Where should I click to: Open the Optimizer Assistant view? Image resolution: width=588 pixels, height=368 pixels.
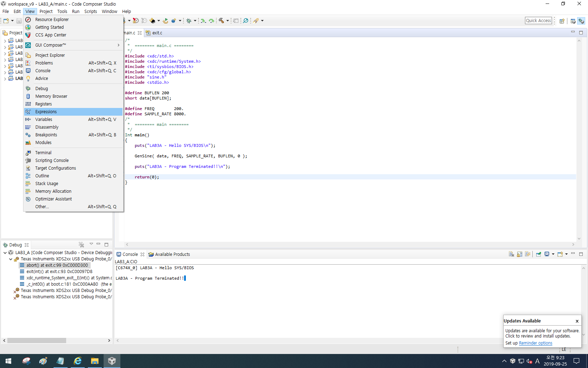pyautogui.click(x=73, y=199)
